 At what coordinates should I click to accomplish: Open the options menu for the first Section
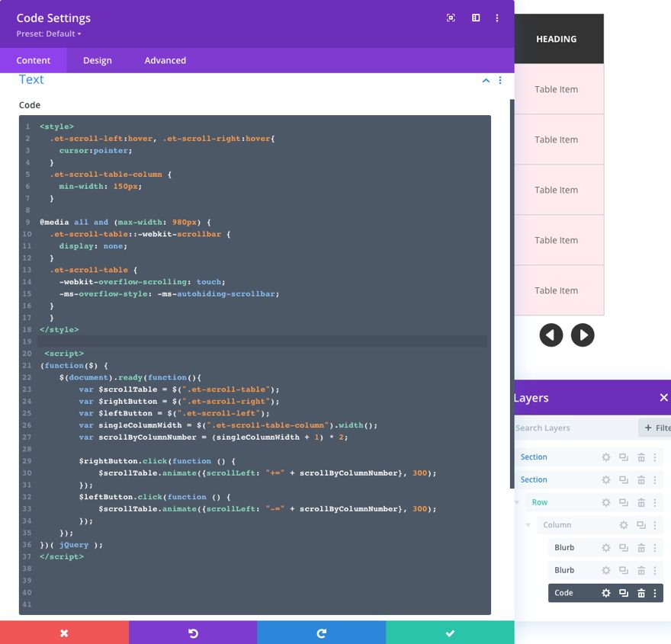pyautogui.click(x=654, y=457)
